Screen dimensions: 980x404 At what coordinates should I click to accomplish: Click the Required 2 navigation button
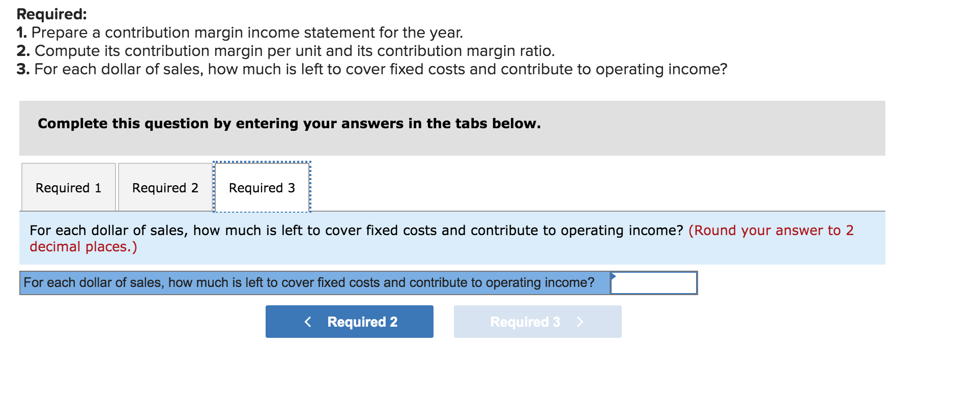(x=349, y=321)
